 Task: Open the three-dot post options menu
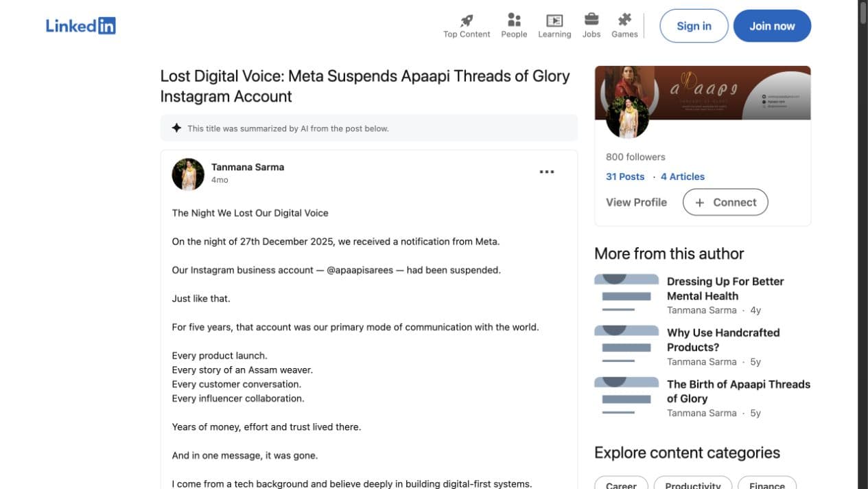pos(547,172)
